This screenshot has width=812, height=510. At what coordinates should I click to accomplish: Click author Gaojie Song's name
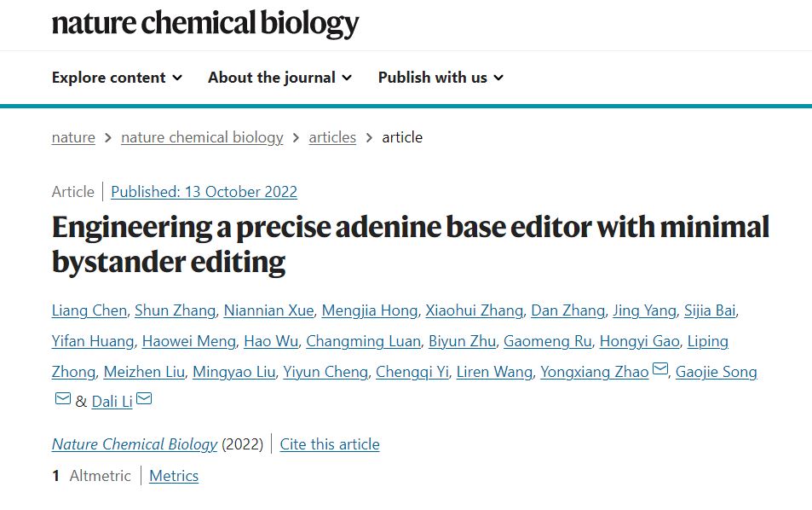pyautogui.click(x=716, y=372)
